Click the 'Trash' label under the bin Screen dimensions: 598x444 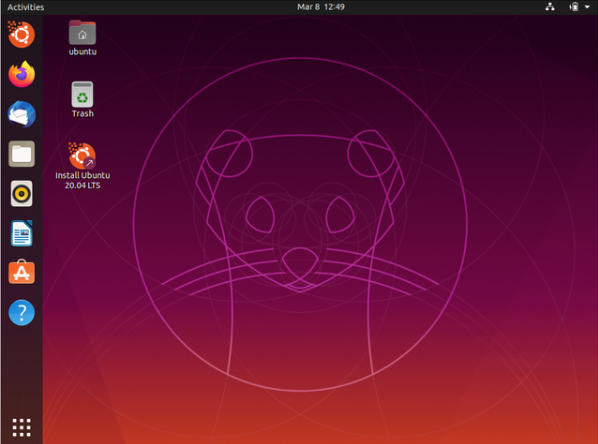coord(82,113)
